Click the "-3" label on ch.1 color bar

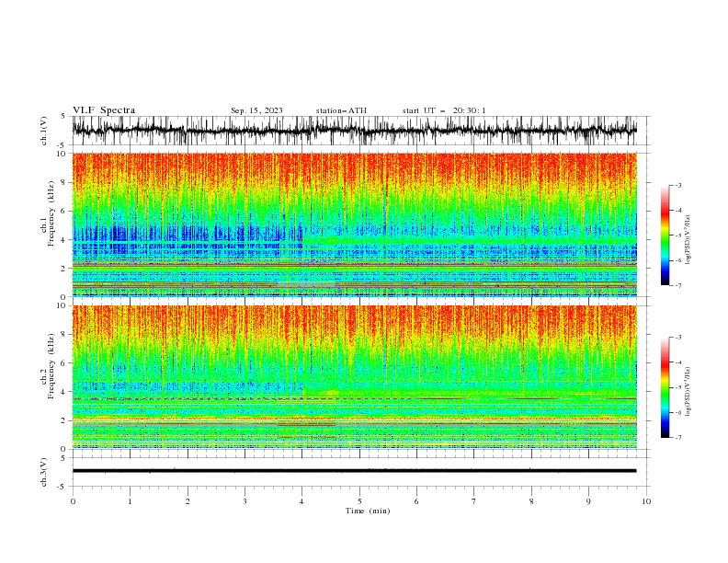point(677,185)
